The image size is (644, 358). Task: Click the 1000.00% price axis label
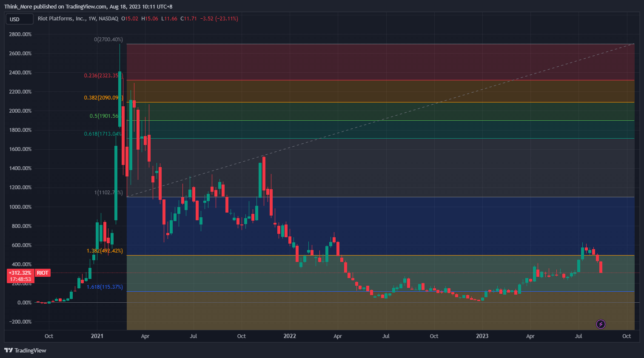[x=20, y=207]
